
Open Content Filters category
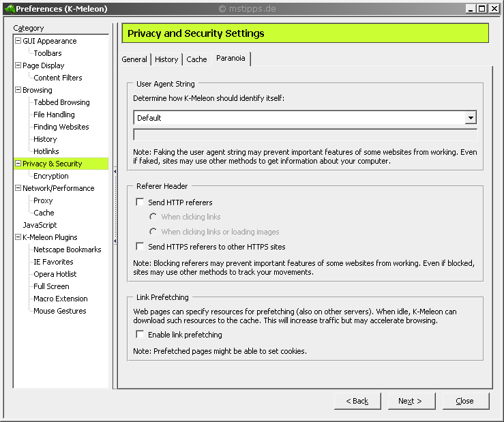coord(58,78)
